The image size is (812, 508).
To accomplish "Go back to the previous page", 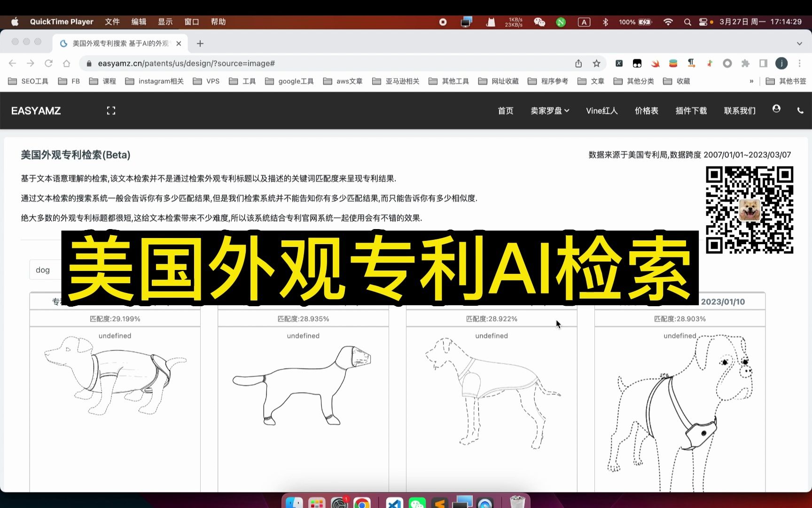I will pyautogui.click(x=13, y=63).
